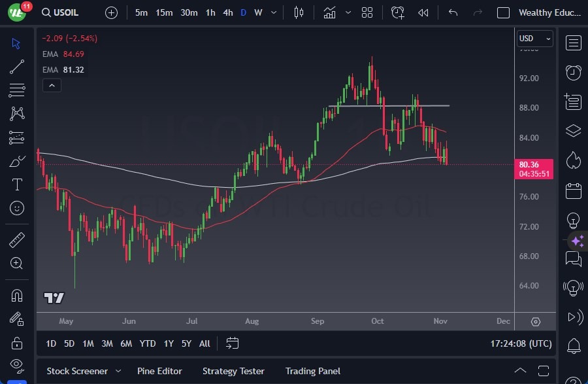Open the Hotlists flame panel

(x=573, y=160)
